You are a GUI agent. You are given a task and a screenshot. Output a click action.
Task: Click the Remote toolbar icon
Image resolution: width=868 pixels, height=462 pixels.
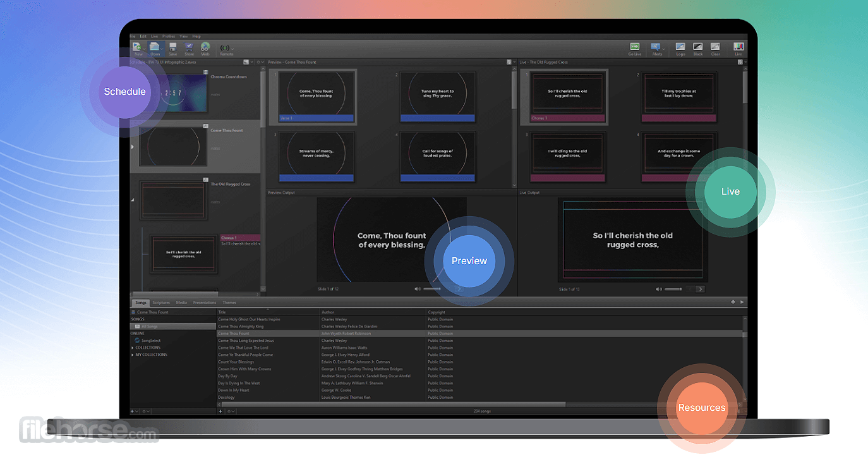[x=225, y=47]
